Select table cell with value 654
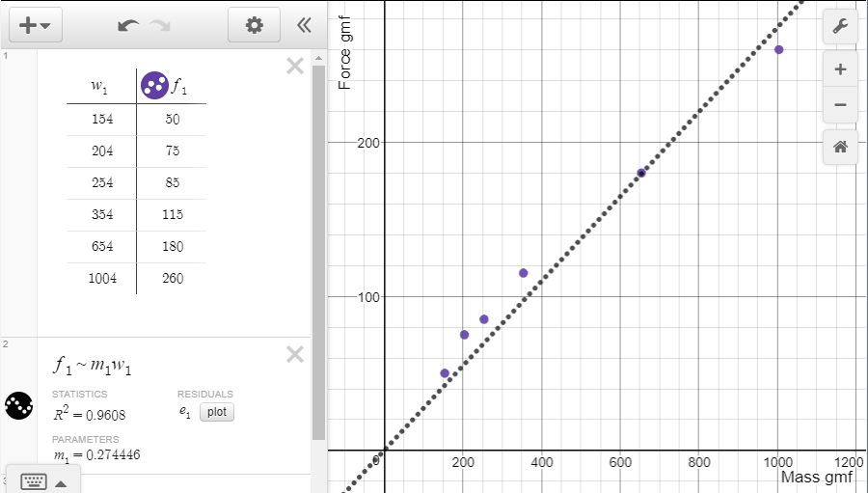868x493 pixels. [x=102, y=247]
